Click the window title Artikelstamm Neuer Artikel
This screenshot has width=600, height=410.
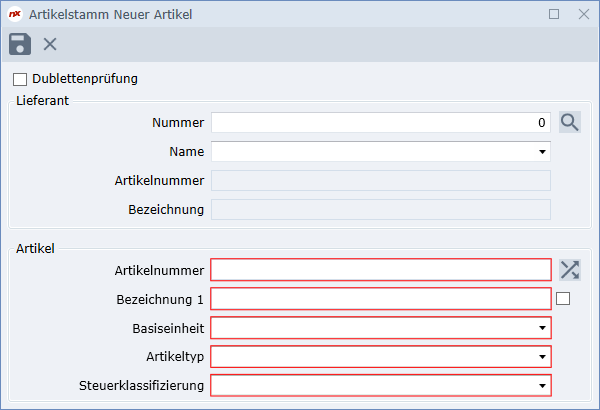pyautogui.click(x=111, y=14)
